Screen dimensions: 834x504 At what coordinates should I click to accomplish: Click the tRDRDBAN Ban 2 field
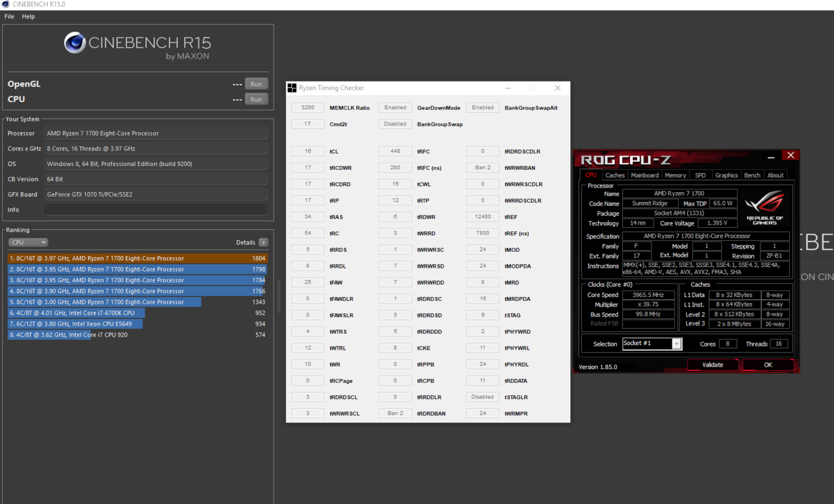tap(395, 413)
